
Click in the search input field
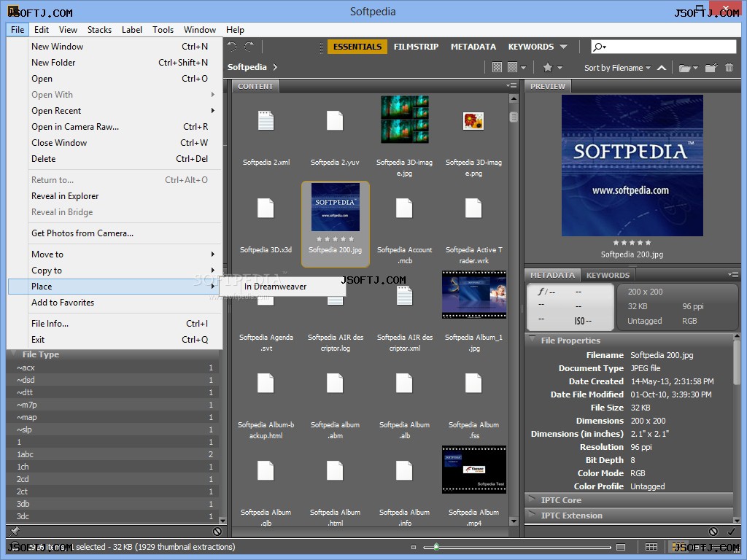(664, 47)
